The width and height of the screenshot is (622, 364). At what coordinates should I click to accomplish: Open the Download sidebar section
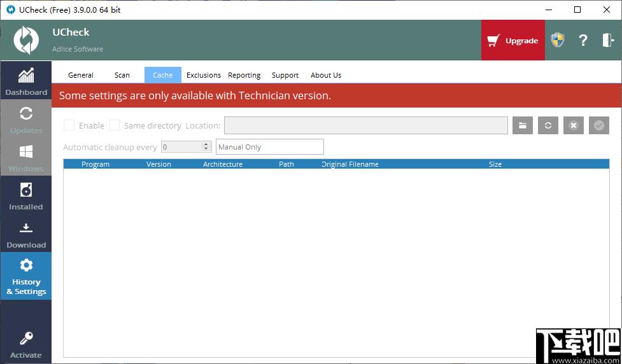tap(26, 233)
